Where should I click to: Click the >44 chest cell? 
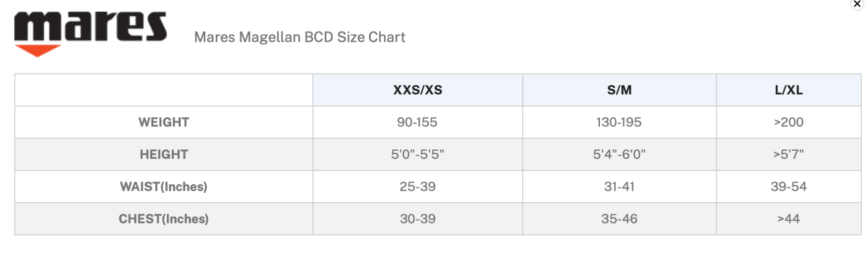pyautogui.click(x=788, y=219)
